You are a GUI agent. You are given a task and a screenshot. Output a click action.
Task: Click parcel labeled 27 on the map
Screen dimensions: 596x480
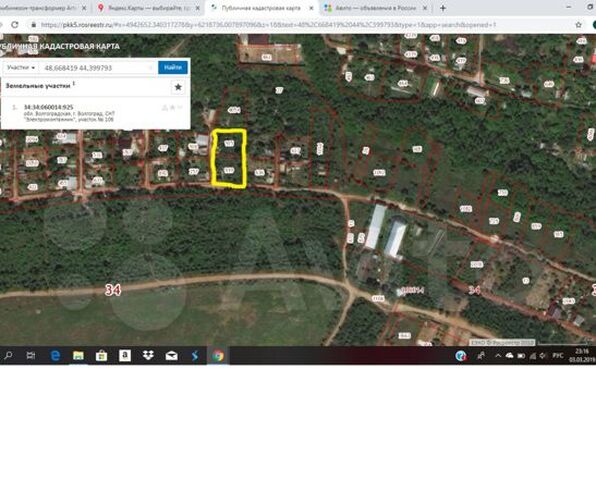(x=279, y=90)
